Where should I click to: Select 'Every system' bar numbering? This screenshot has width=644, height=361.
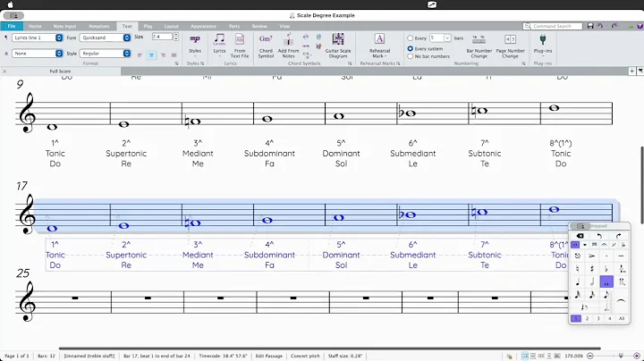pyautogui.click(x=410, y=48)
